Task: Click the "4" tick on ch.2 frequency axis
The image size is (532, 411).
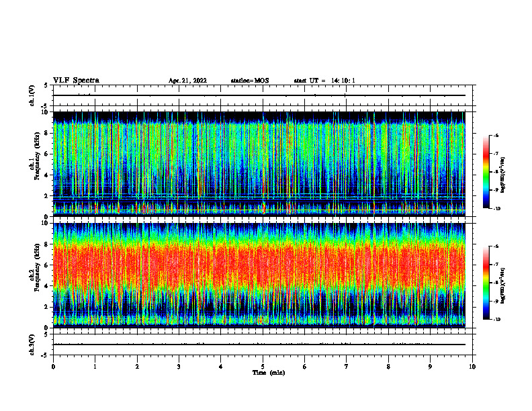Action: (46, 286)
